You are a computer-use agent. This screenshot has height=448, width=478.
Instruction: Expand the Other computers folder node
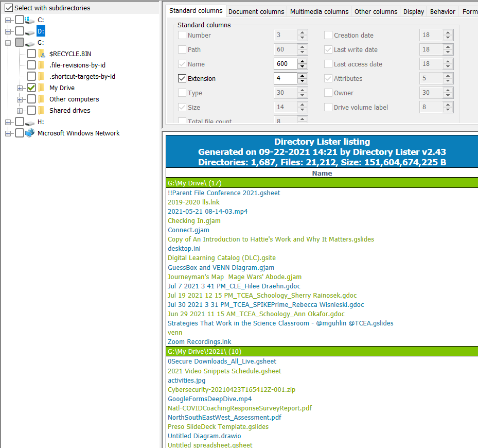coord(20,100)
